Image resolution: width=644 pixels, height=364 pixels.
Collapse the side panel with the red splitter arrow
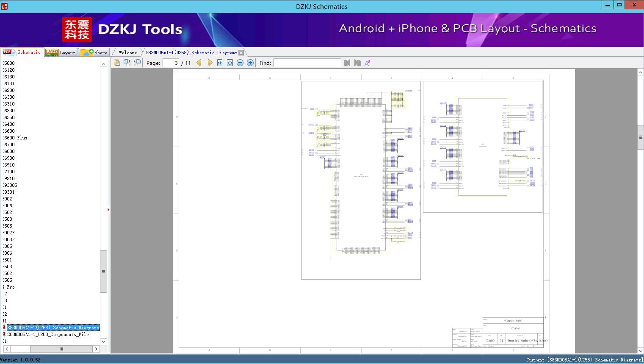pos(108,210)
